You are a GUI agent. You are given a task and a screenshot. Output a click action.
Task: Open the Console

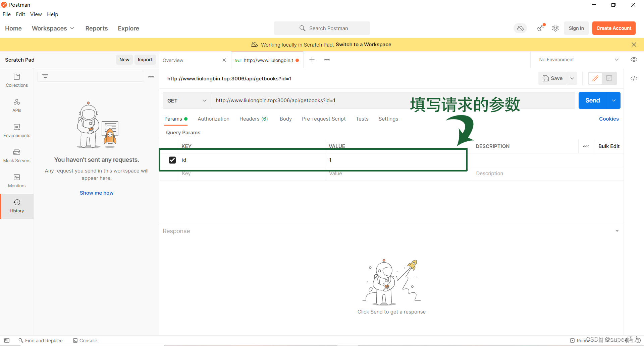(x=85, y=341)
